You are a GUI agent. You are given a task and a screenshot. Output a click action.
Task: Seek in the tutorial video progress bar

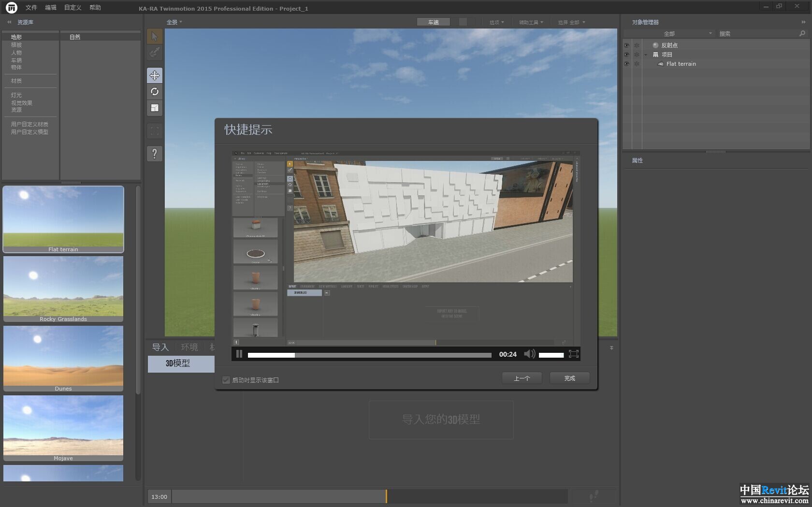(370, 355)
